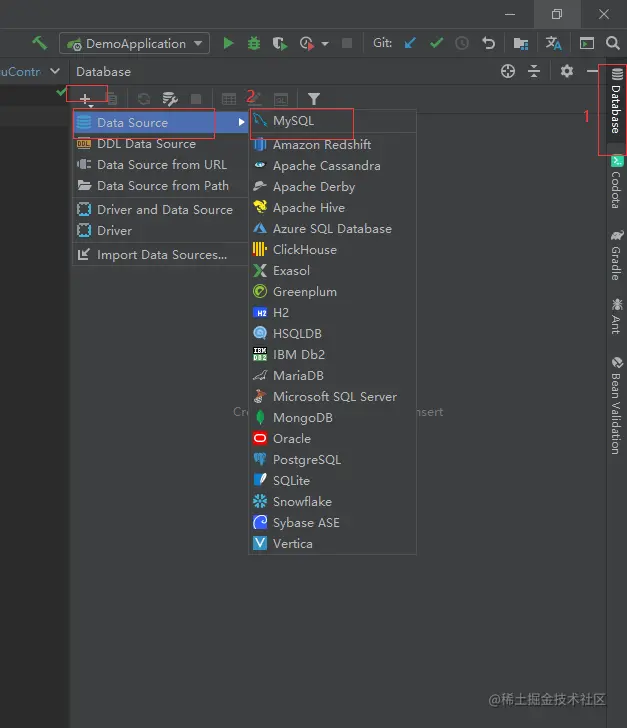Open the DemoApplication run configuration dropdown
Image resolution: width=627 pixels, height=728 pixels.
134,44
